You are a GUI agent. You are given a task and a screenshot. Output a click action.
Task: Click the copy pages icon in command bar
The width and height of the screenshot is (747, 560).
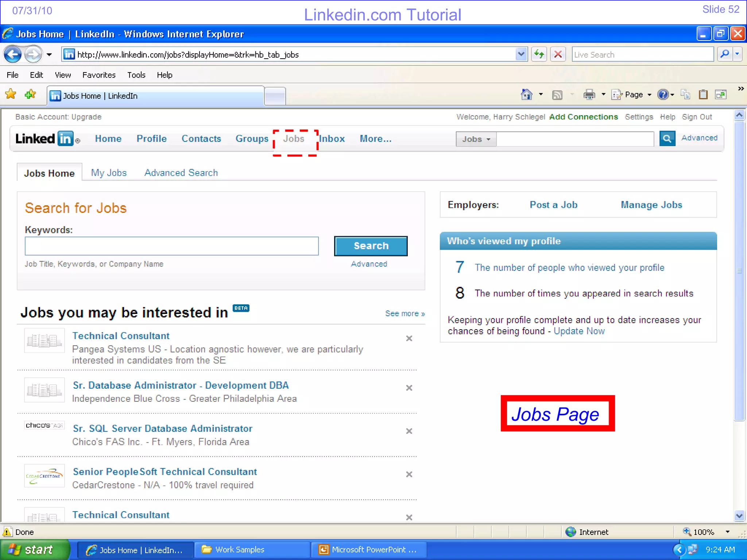tap(685, 95)
